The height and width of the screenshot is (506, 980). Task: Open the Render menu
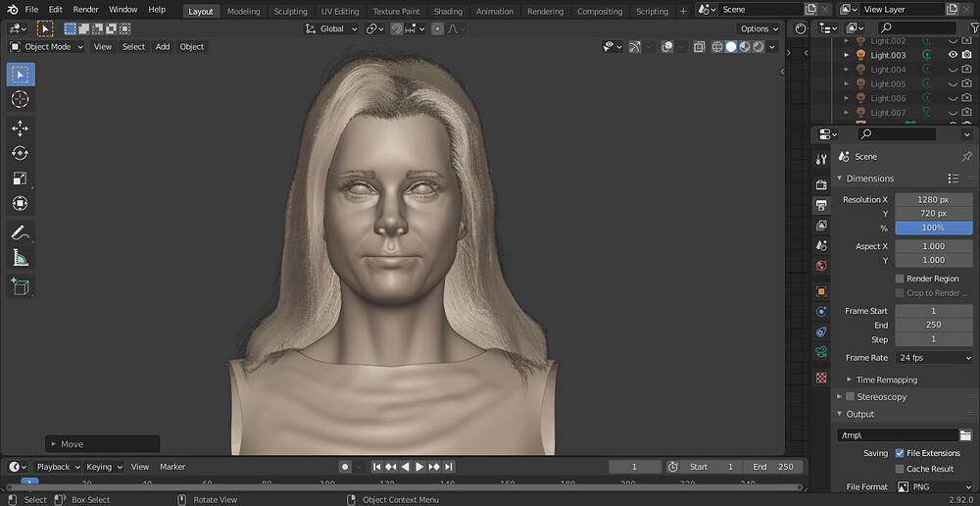point(85,9)
